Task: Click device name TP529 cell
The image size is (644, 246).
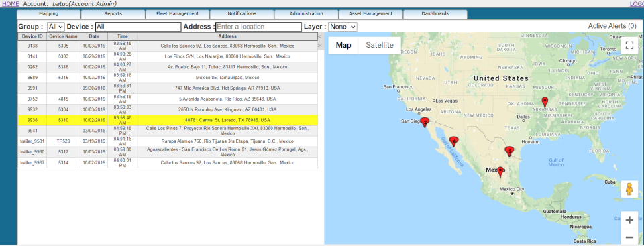Action: click(63, 141)
